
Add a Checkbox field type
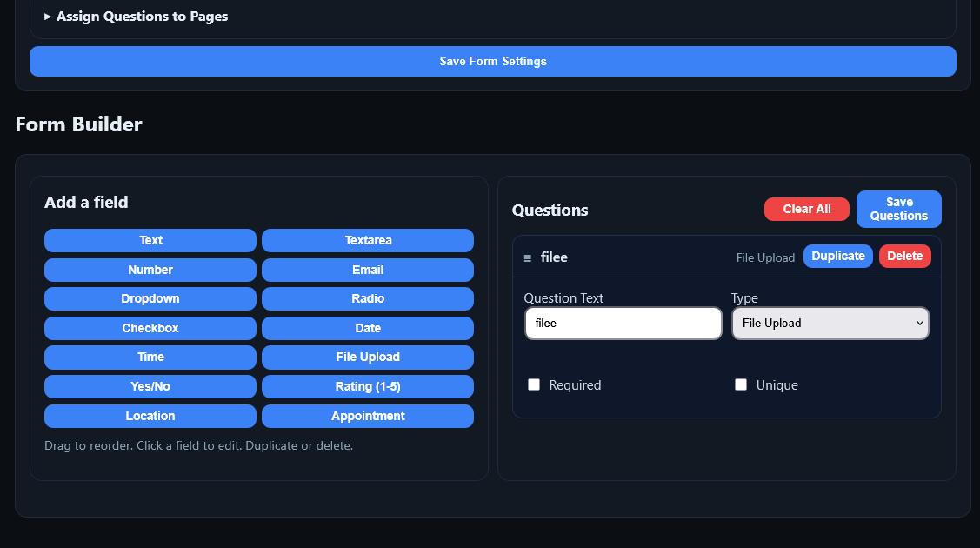(x=150, y=329)
